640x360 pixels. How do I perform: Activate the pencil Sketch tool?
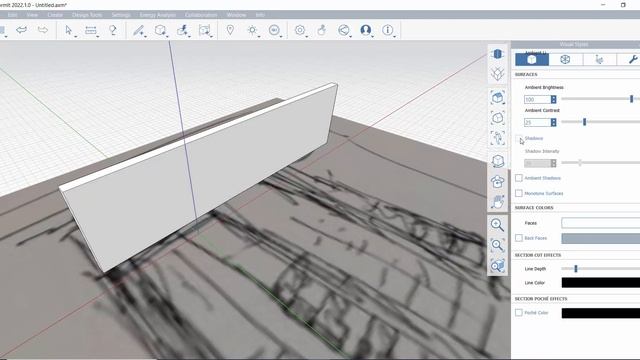138,30
